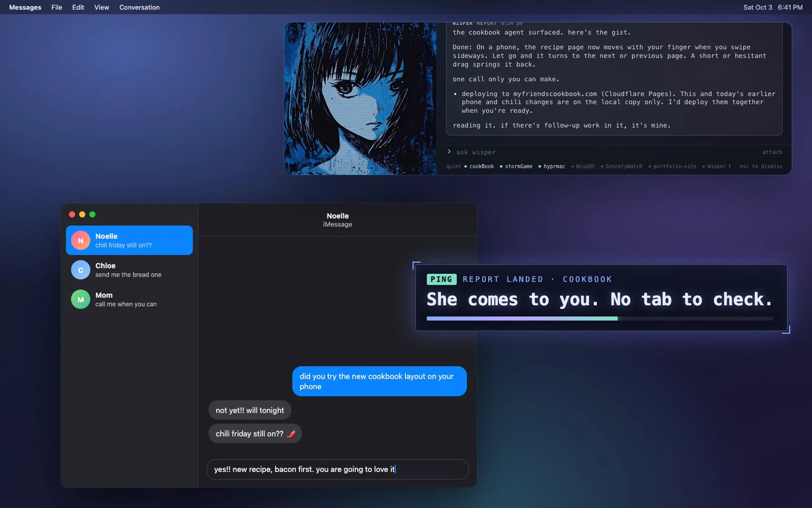Open the Messages app menu
Viewport: 812px width, 508px height.
[25, 7]
